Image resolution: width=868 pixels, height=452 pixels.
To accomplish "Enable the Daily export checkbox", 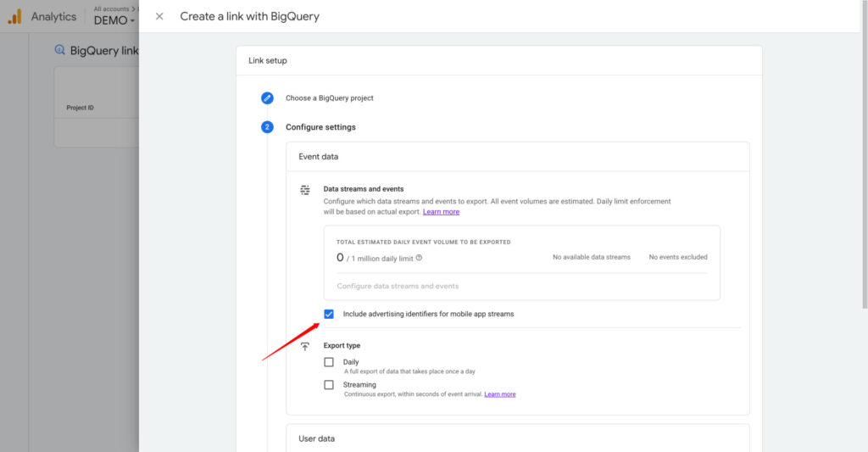I will click(x=329, y=362).
